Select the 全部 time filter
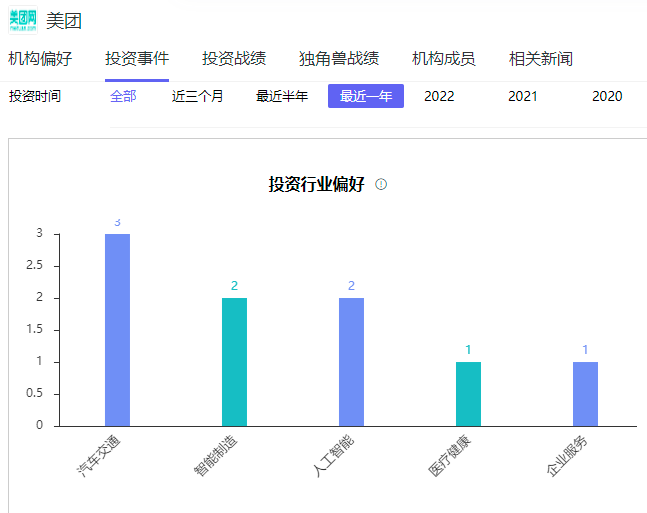This screenshot has width=647, height=513. pyautogui.click(x=123, y=96)
